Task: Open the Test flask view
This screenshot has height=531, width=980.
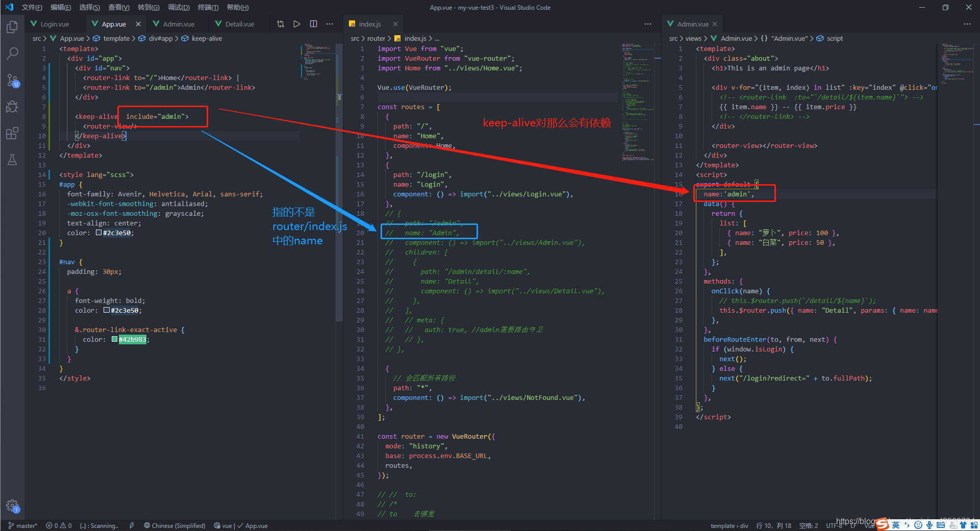Action: point(12,160)
